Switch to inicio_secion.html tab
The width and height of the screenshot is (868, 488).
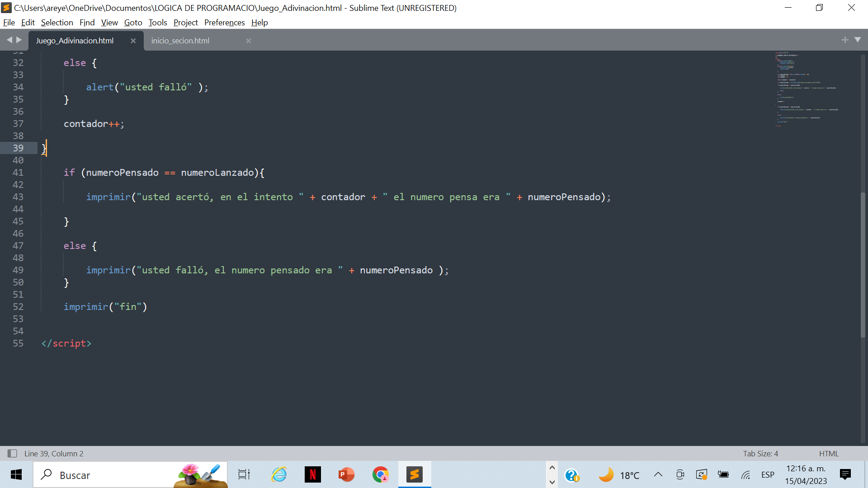180,40
